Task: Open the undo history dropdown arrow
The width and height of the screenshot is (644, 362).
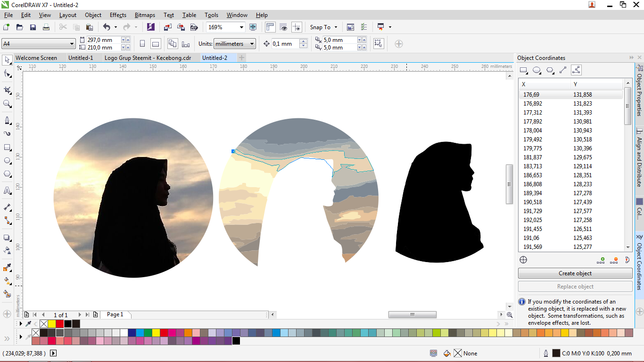Action: coord(116,27)
